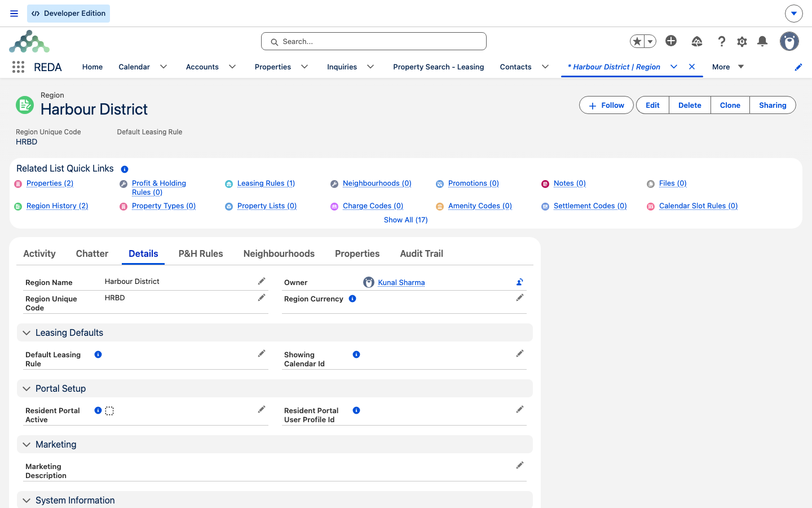Open the App Launcher grid icon
The height and width of the screenshot is (508, 812).
[x=18, y=67]
